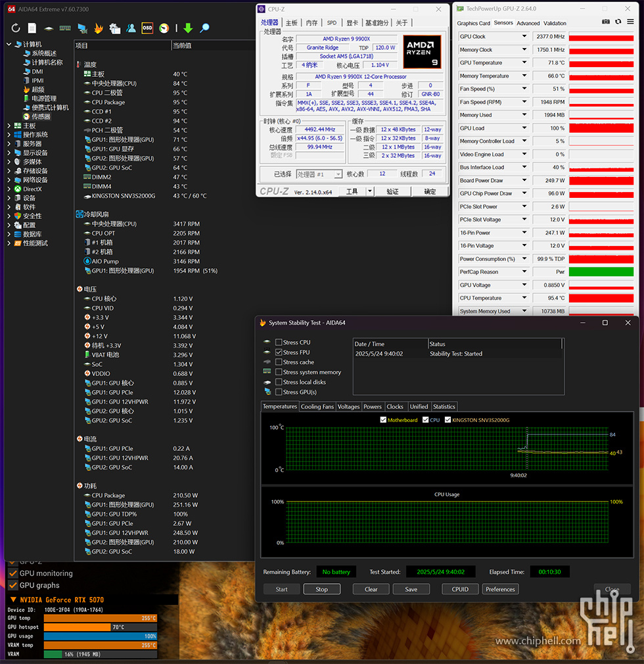Image resolution: width=644 pixels, height=664 pixels.
Task: Enable the Stress GPU(s) checkbox
Action: [x=279, y=392]
